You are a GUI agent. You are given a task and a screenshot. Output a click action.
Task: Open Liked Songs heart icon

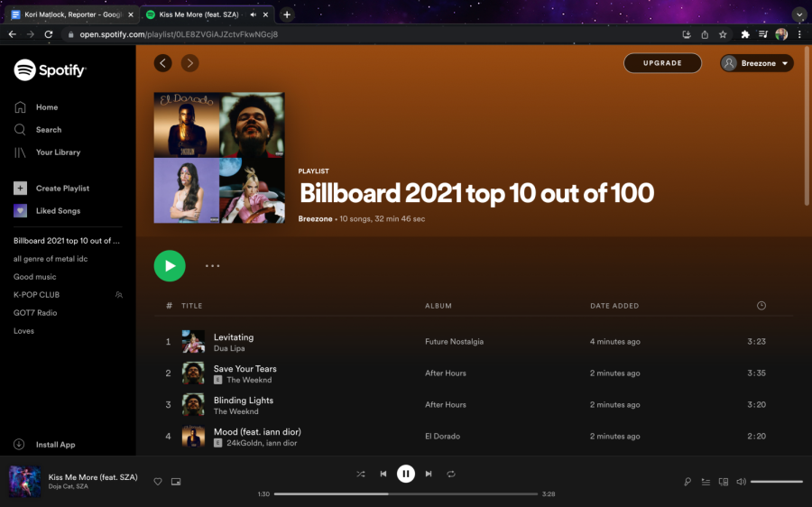tap(20, 211)
